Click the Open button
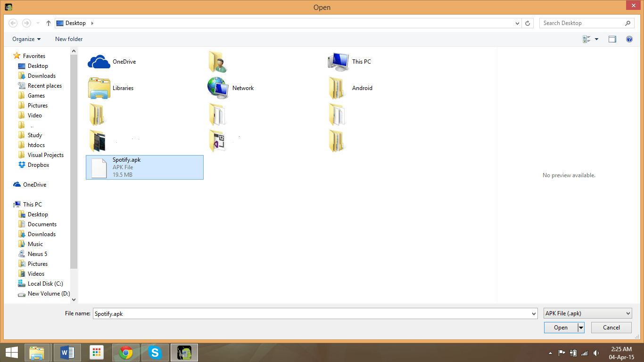 pyautogui.click(x=561, y=328)
